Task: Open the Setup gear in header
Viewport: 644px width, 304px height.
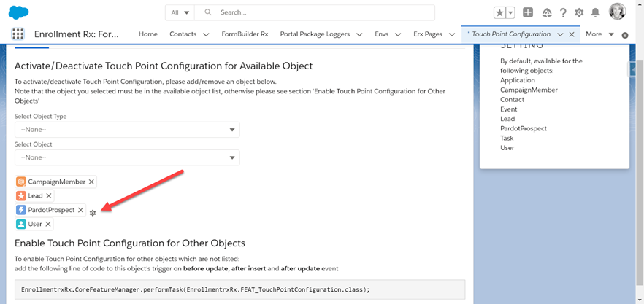Action: 579,13
